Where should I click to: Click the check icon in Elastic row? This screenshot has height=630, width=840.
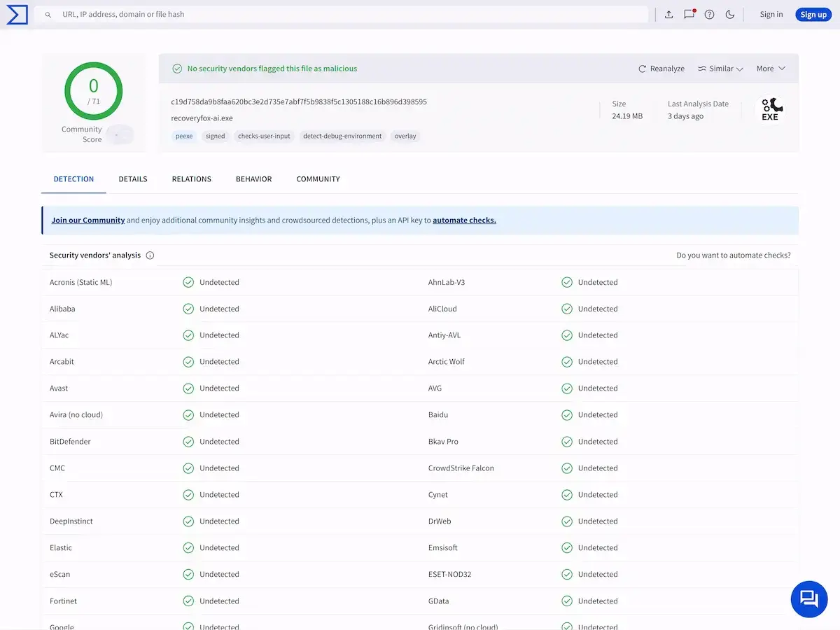pos(188,548)
